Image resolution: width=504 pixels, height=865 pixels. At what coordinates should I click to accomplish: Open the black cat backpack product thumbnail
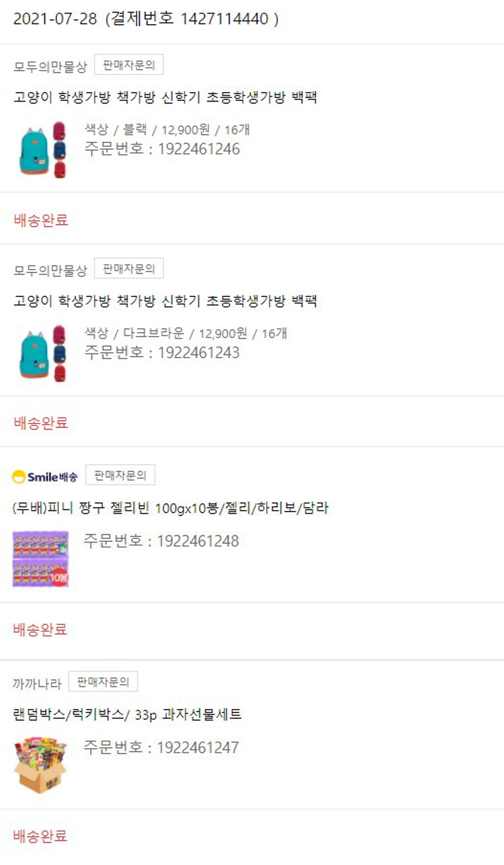coord(42,149)
